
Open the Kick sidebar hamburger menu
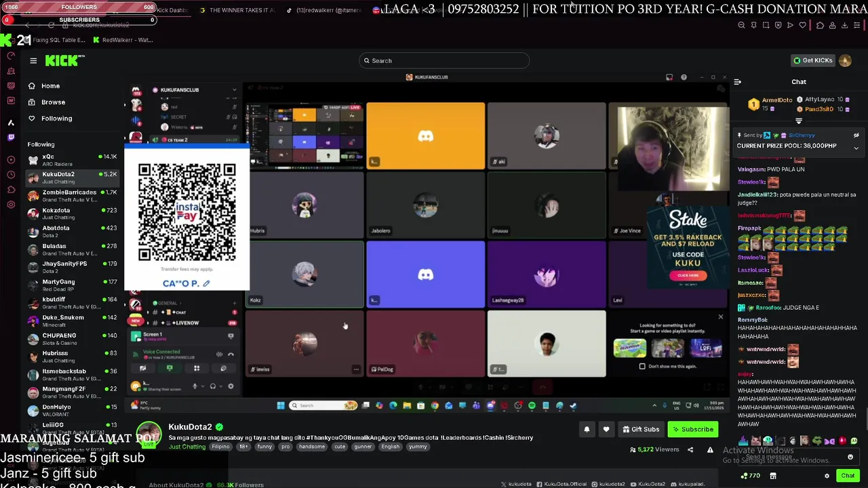(33, 61)
